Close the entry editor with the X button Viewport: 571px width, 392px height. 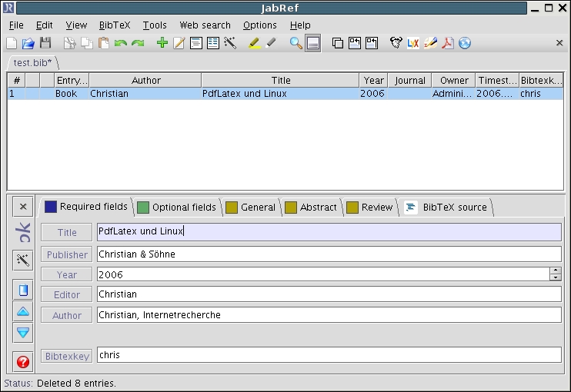point(23,207)
